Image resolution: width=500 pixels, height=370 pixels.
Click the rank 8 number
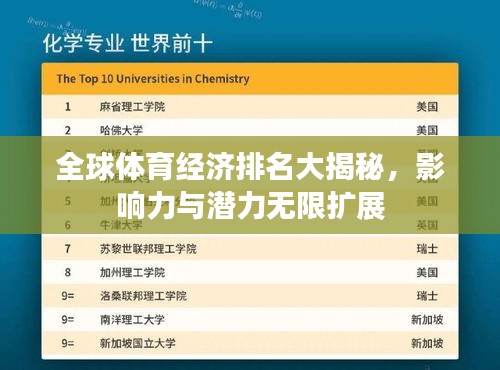[68, 272]
